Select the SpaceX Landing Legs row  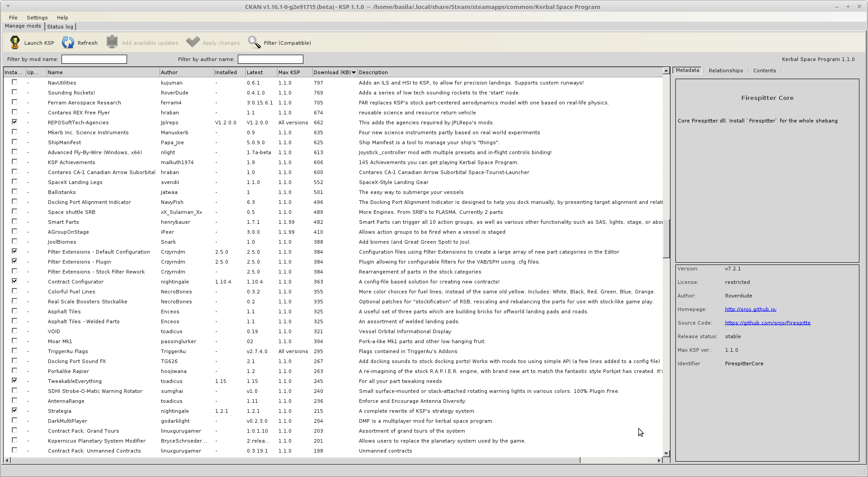333,182
